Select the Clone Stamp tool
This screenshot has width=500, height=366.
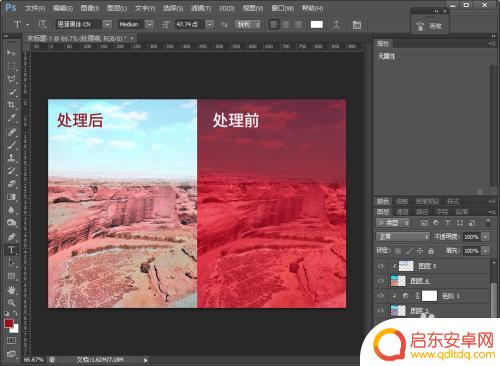(11, 157)
